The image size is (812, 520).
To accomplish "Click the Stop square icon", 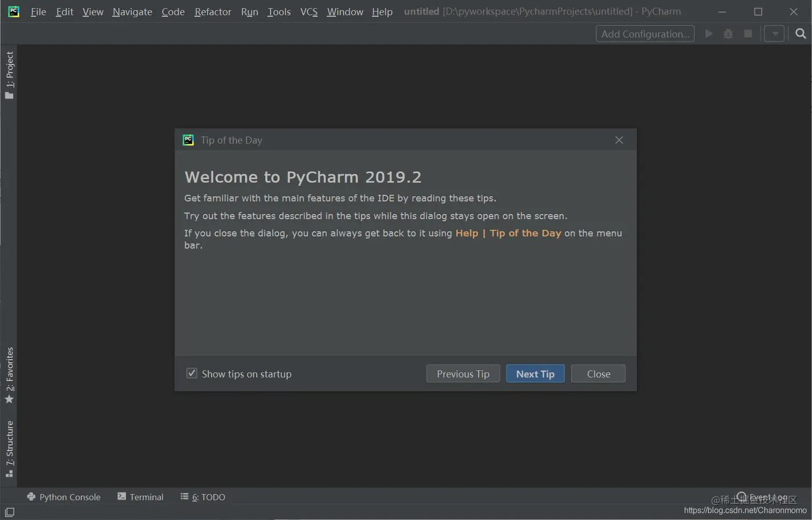I will click(x=748, y=34).
